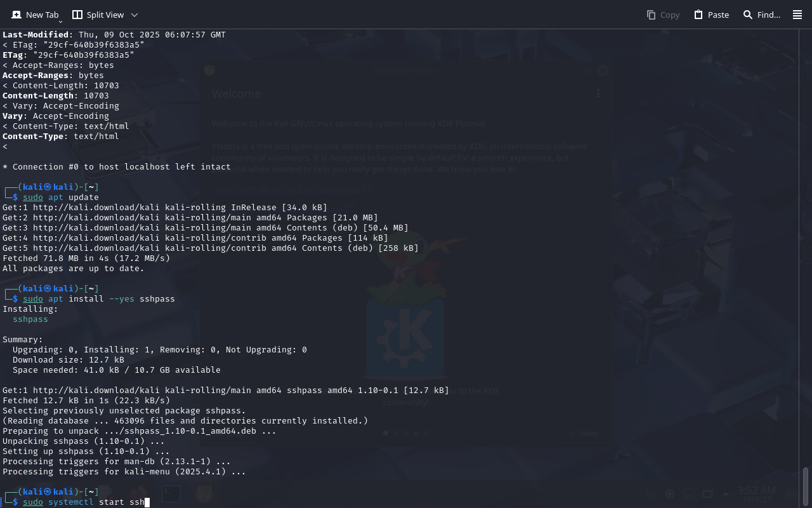Click the bold 'Last-Modified' header text
812x508 pixels.
37,35
